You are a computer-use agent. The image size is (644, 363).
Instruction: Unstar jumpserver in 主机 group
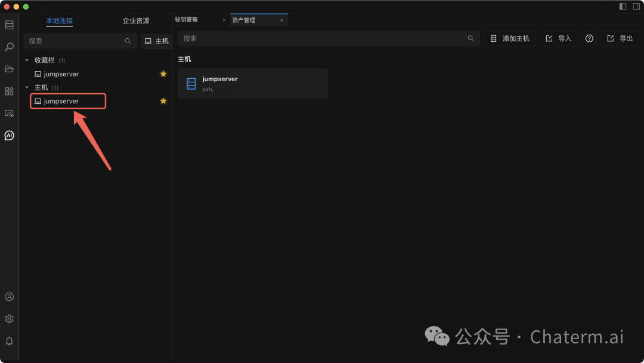[163, 101]
